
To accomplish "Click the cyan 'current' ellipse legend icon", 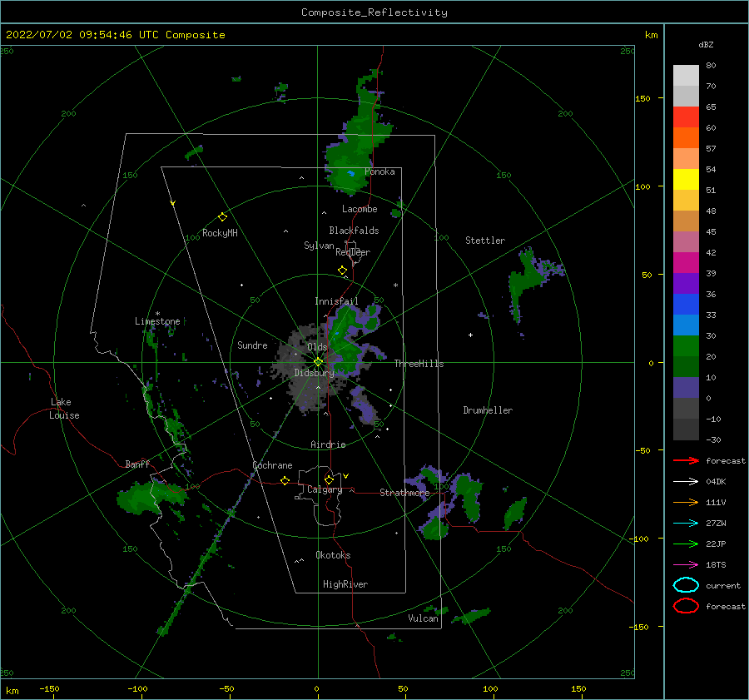I will tap(686, 585).
